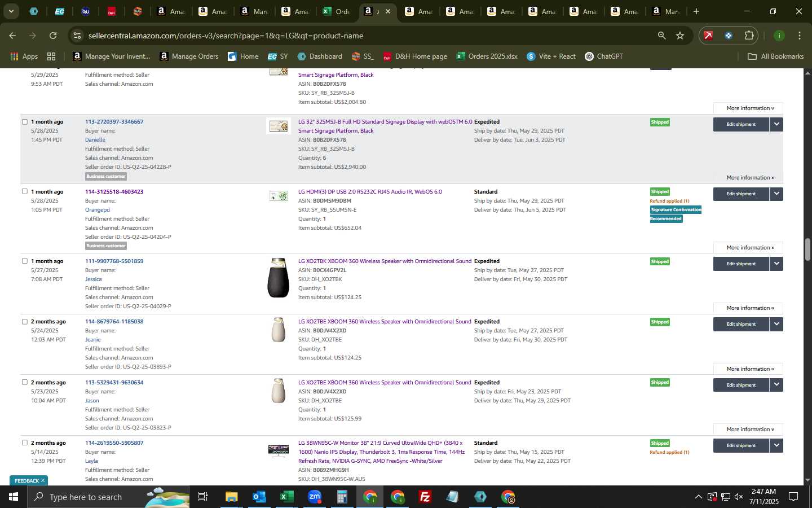This screenshot has height=508, width=812.
Task: Select checkbox for order 114-2619550-5905807
Action: coord(24,443)
